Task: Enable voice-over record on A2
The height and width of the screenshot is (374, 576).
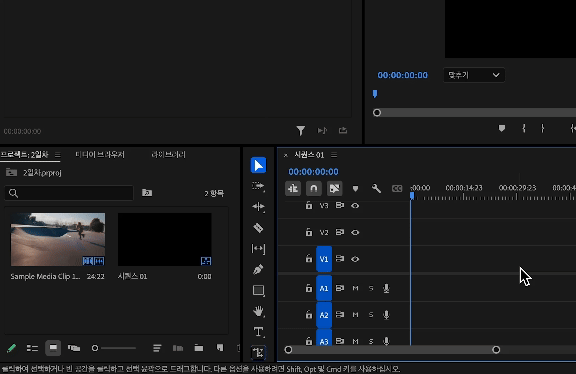Action: click(x=386, y=315)
